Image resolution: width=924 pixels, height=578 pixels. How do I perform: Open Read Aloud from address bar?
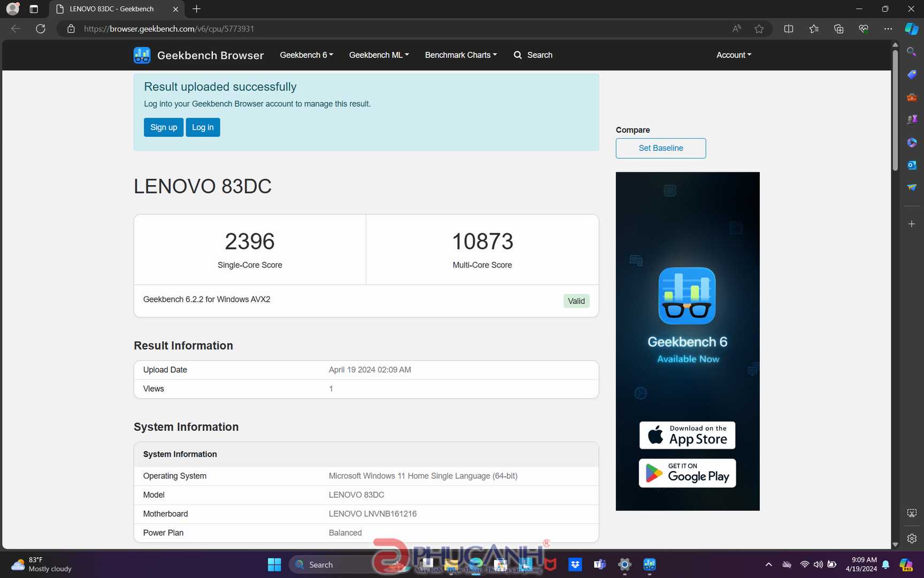coord(736,29)
